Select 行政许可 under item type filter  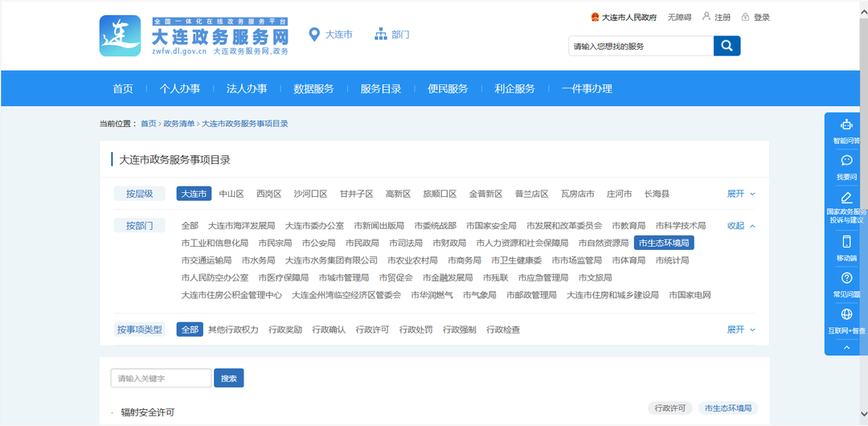[x=373, y=330]
